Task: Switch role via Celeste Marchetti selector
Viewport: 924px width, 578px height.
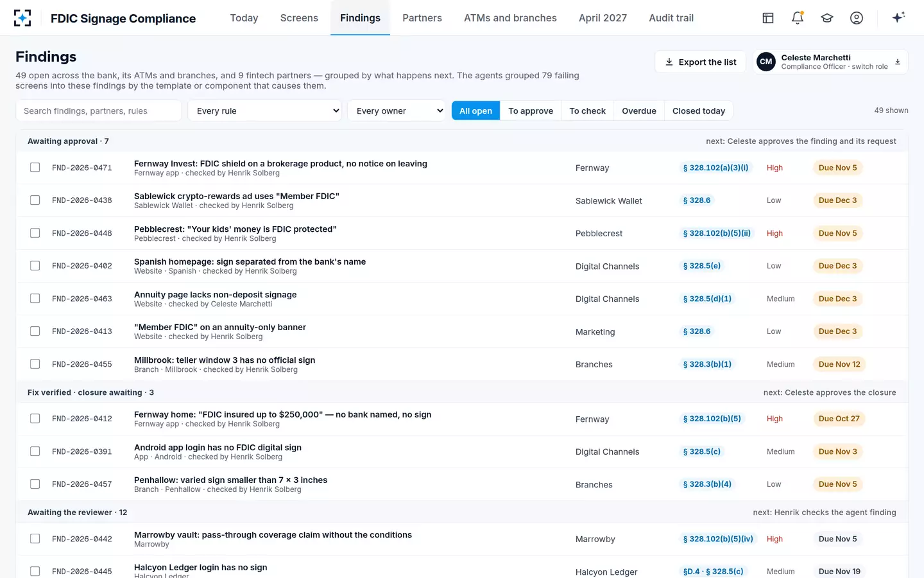Action: click(x=830, y=62)
